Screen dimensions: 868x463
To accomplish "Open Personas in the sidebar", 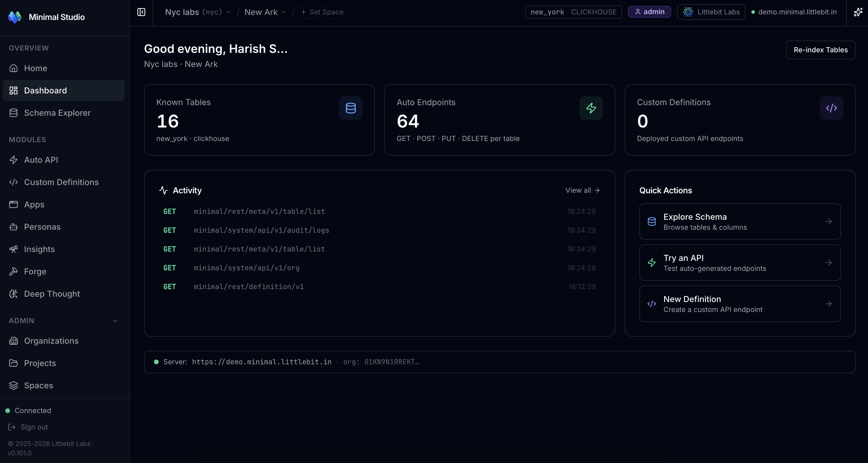I will pos(42,227).
